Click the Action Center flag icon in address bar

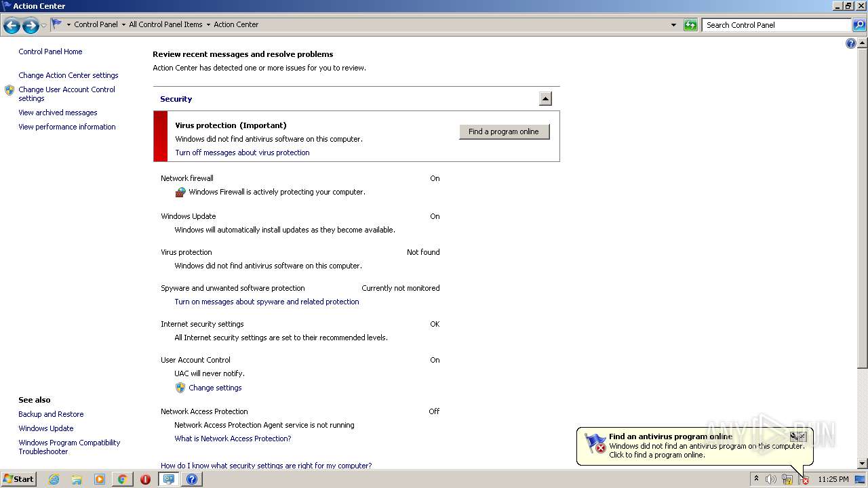[57, 24]
